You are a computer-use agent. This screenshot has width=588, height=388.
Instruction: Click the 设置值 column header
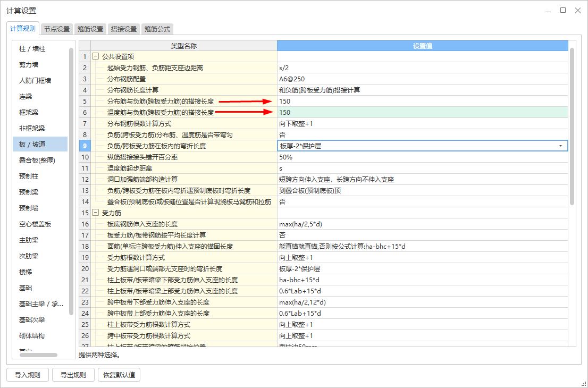[x=422, y=46]
